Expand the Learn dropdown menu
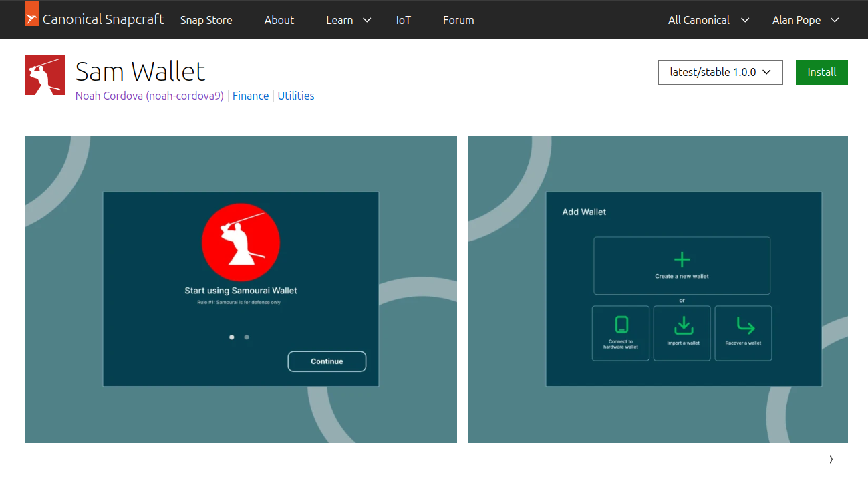Image resolution: width=868 pixels, height=479 pixels. pos(348,20)
